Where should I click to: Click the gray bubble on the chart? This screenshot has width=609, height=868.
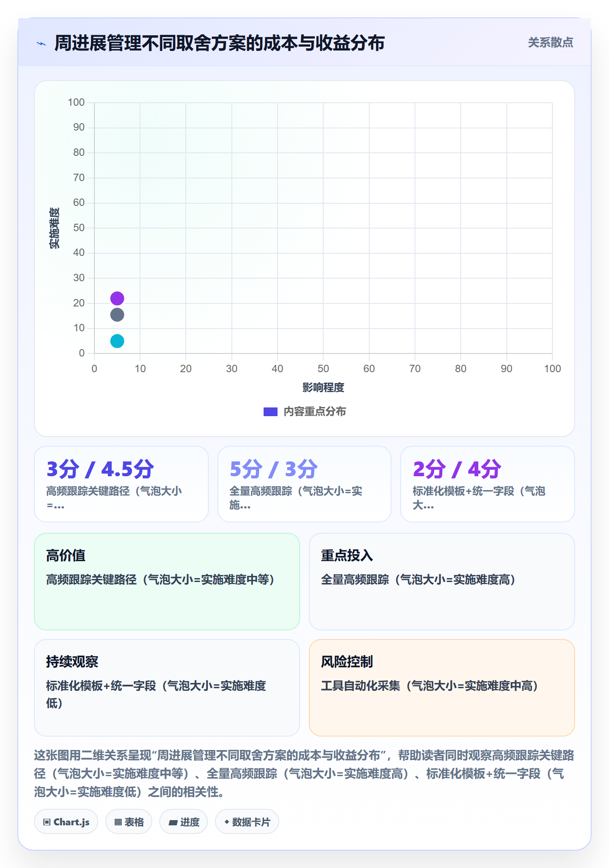pos(117,315)
